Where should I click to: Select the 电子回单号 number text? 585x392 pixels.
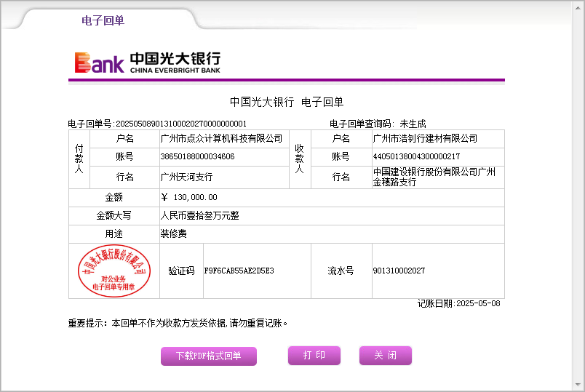181,124
